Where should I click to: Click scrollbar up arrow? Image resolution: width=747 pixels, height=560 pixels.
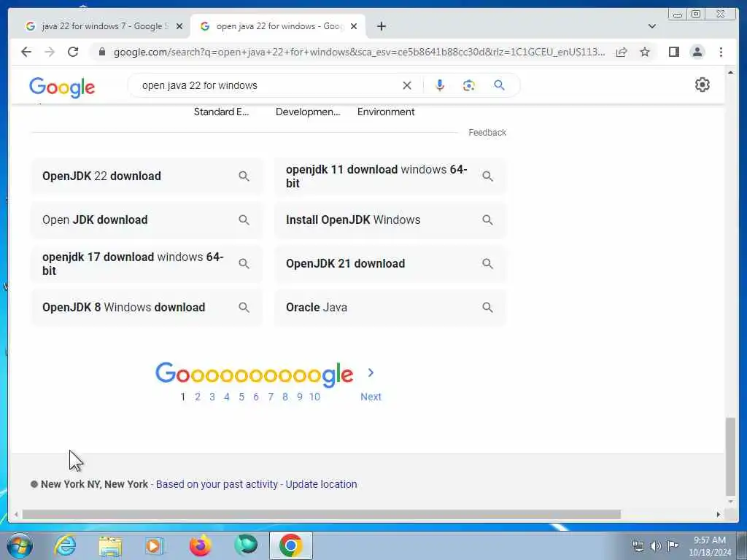[730, 72]
